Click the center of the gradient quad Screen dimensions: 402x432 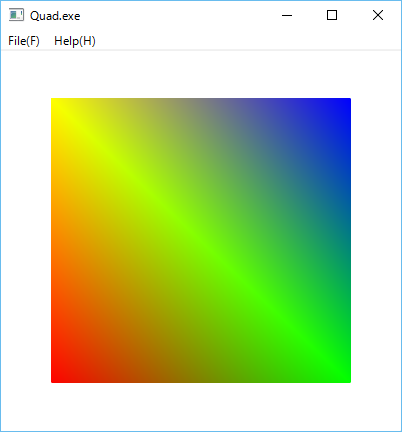[201, 240]
